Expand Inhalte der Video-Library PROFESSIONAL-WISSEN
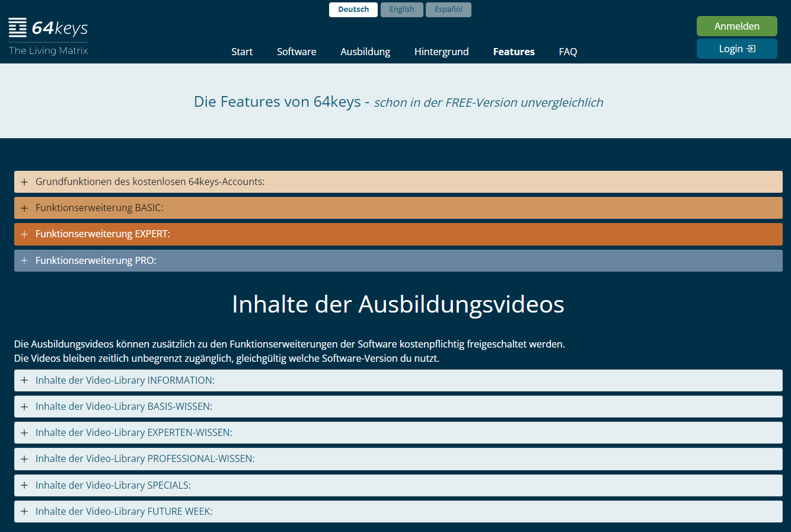This screenshot has height=532, width=791. coord(145,458)
